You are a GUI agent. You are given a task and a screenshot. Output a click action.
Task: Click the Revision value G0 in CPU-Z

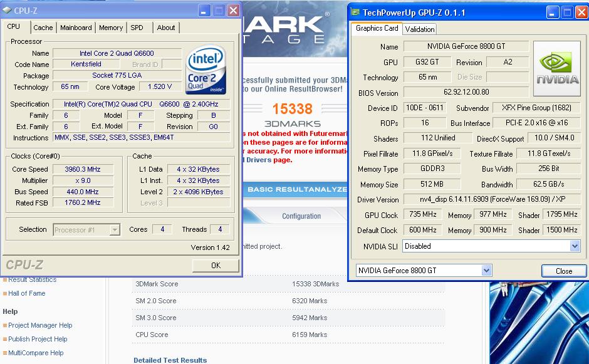pyautogui.click(x=214, y=127)
